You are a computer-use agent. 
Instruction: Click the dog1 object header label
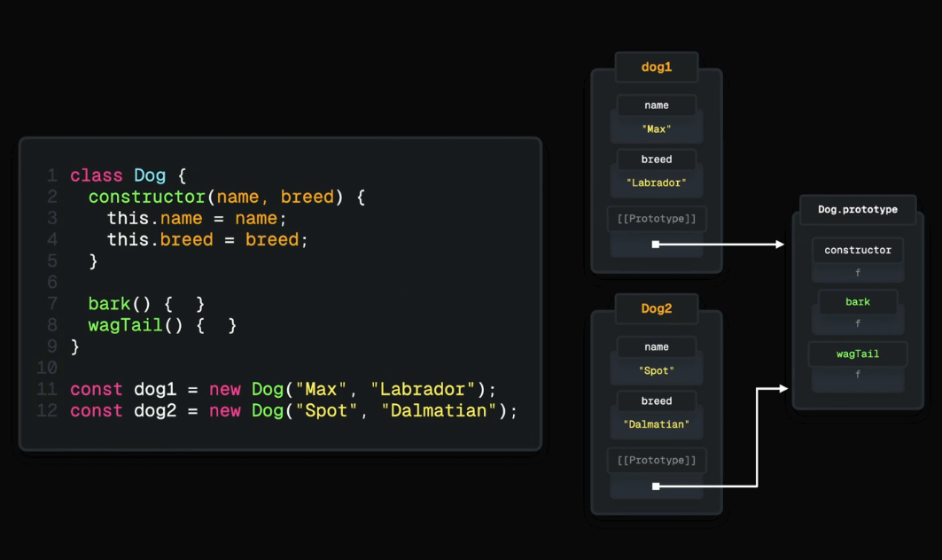click(656, 67)
